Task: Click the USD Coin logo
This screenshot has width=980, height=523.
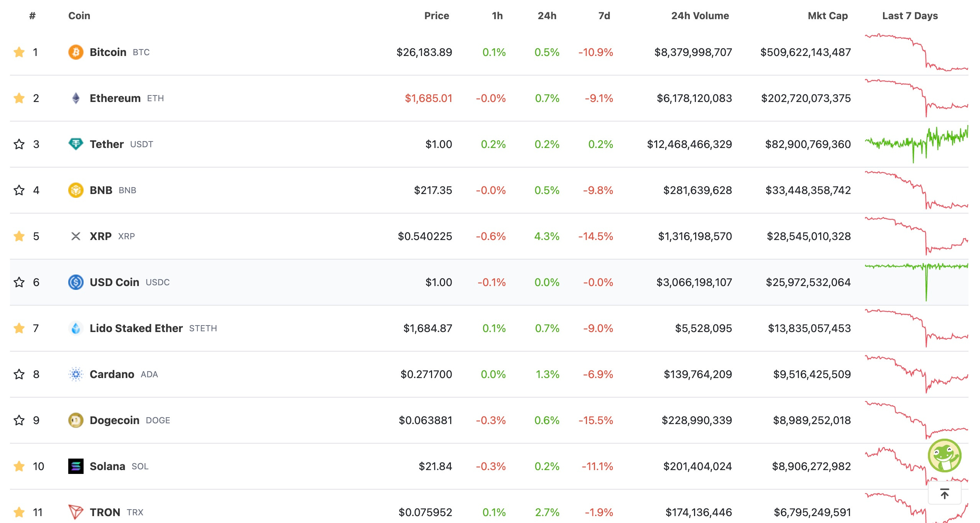Action: [76, 282]
